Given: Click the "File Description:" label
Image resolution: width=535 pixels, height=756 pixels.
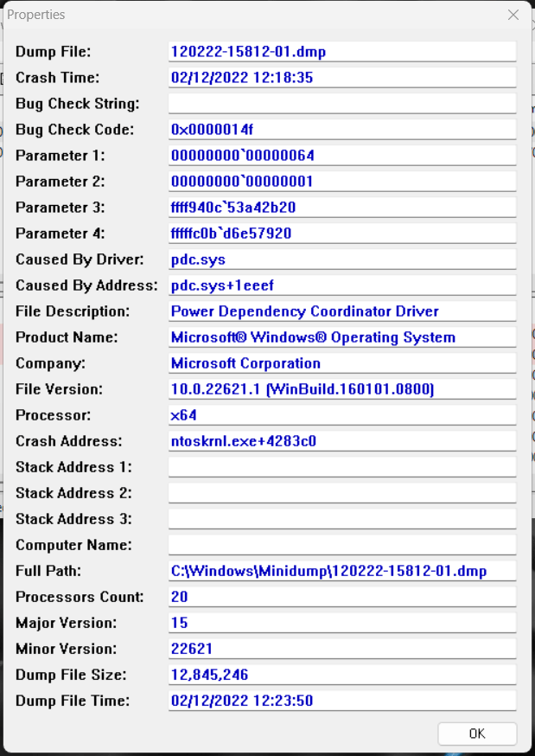Looking at the screenshot, I should click(x=73, y=311).
